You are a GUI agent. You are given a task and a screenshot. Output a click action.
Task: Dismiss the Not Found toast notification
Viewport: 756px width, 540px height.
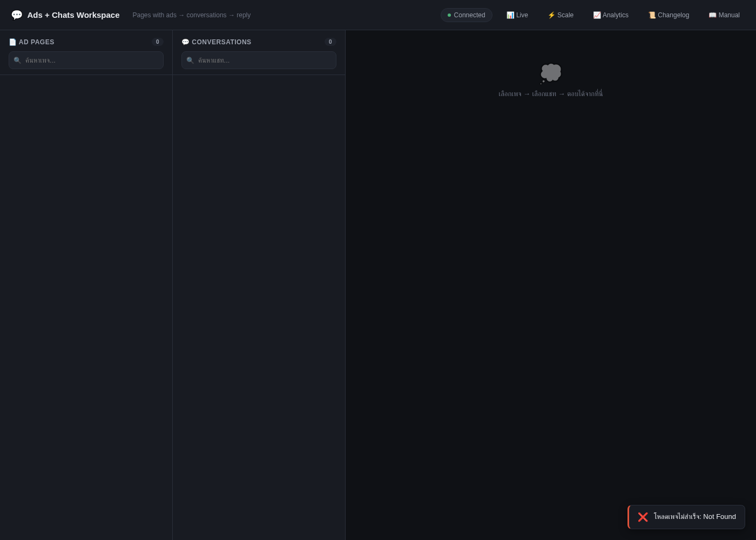686,517
